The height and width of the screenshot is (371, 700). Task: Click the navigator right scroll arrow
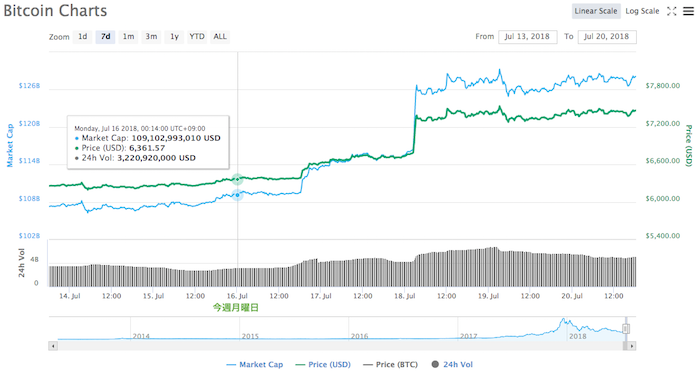tap(632, 346)
